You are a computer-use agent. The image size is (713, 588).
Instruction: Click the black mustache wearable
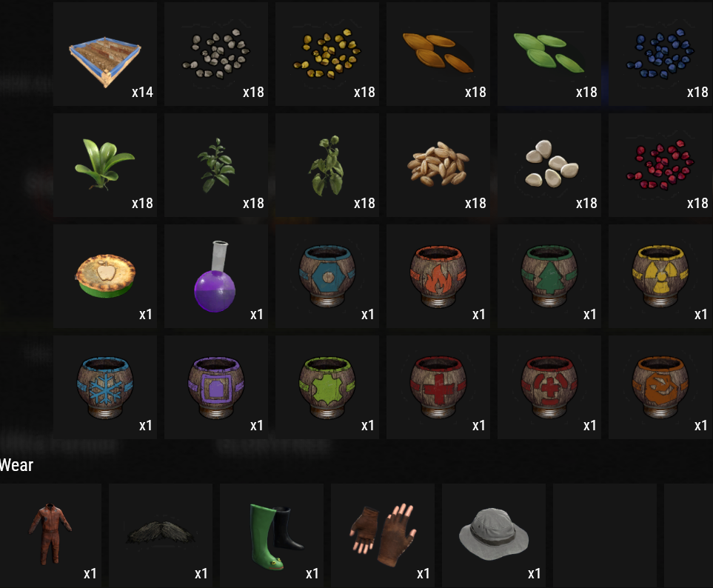coord(161,535)
